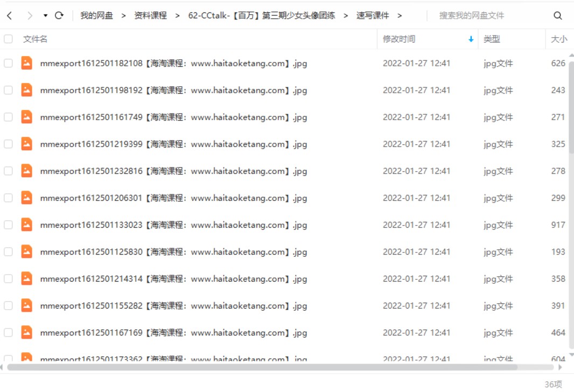Click the vertical scrollbar thumb
Viewport: 574px width, 392px height.
click(571, 107)
